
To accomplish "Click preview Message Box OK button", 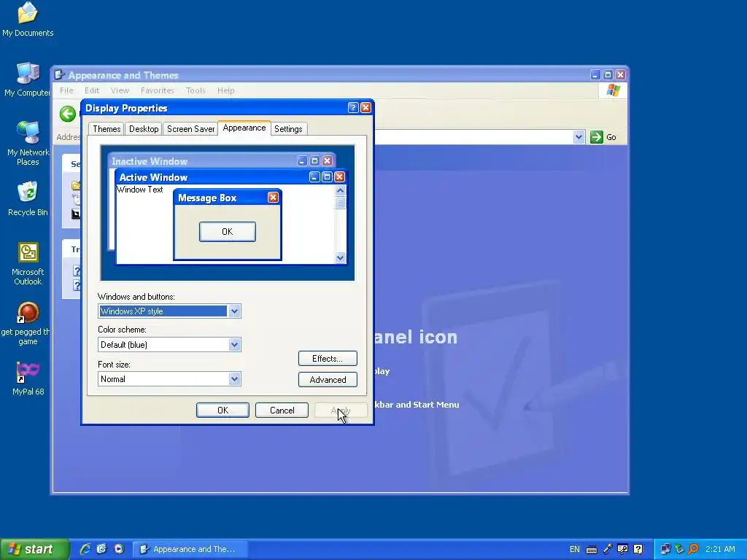I will click(x=228, y=231).
